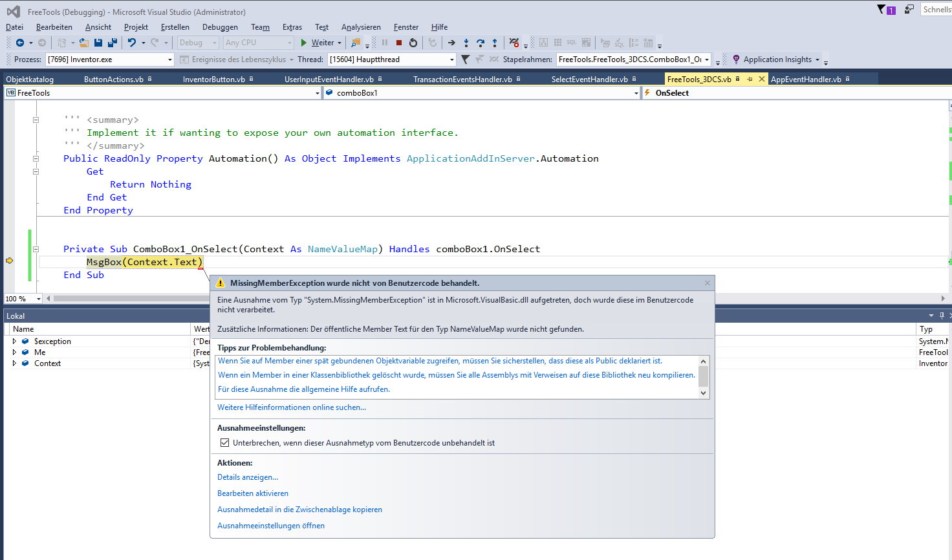Click 'Ausnahmeeinstellungen öffnen' link
The width and height of the screenshot is (952, 560).
(271, 526)
